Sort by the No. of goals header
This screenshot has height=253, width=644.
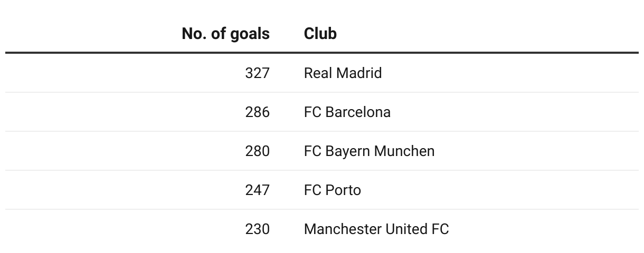point(225,34)
